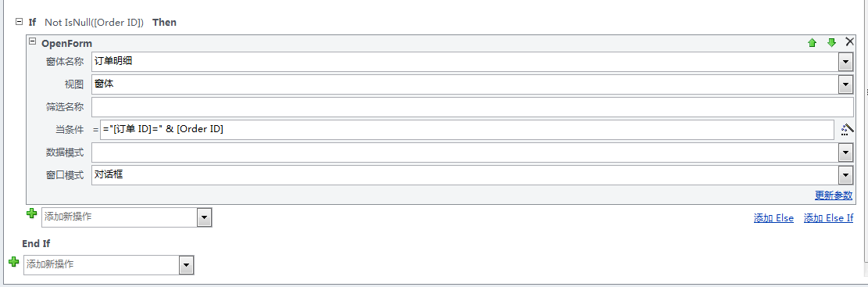The image size is (868, 287).
Task: Move OpenForm action up with green arrow
Action: (812, 43)
